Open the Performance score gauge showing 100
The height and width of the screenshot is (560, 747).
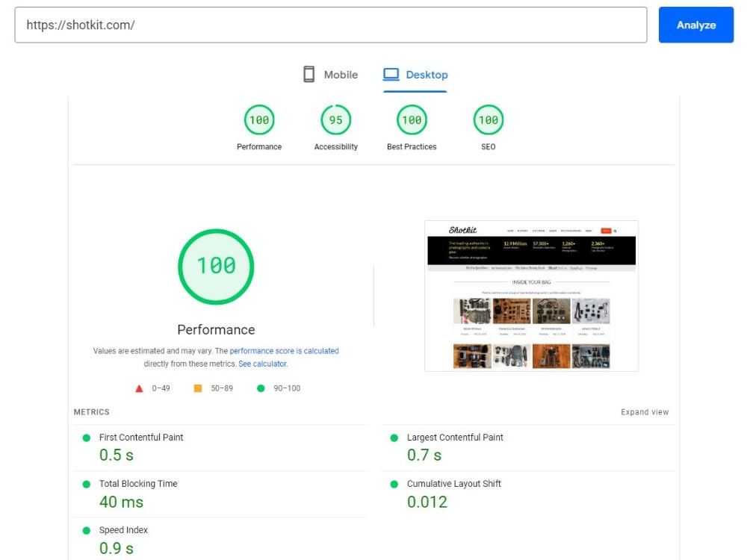[259, 120]
